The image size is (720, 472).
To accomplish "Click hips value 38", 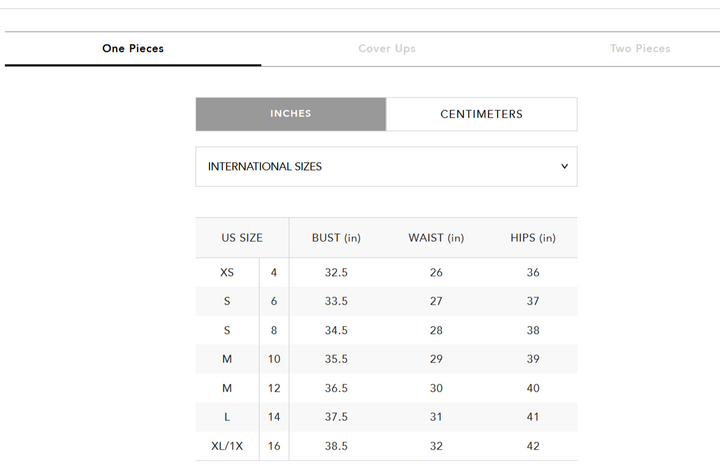I will tap(533, 331).
